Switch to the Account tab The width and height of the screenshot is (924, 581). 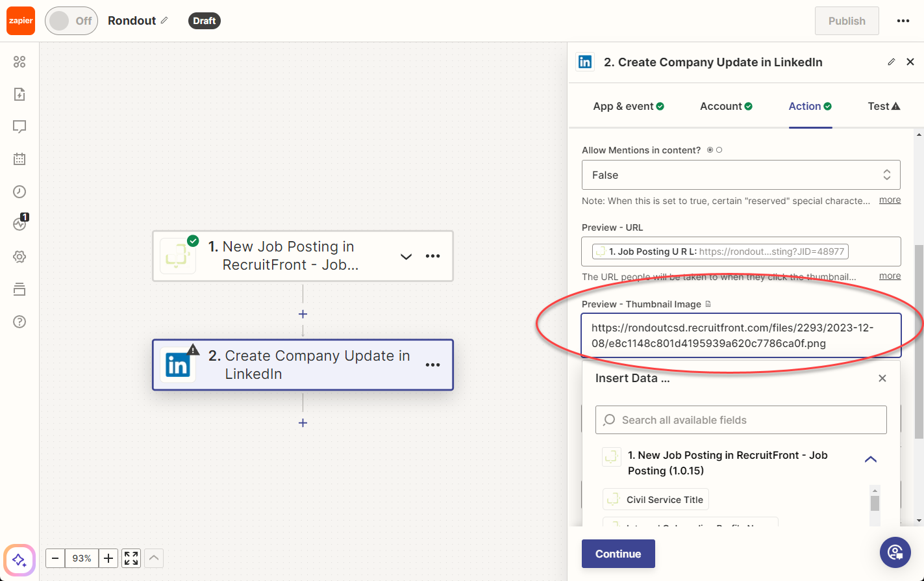(726, 106)
